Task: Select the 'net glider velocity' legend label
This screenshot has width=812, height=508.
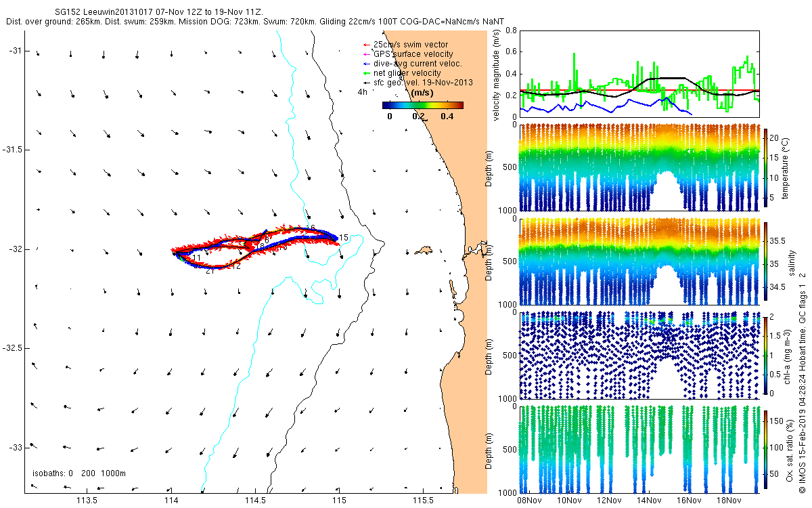Action: tap(407, 73)
